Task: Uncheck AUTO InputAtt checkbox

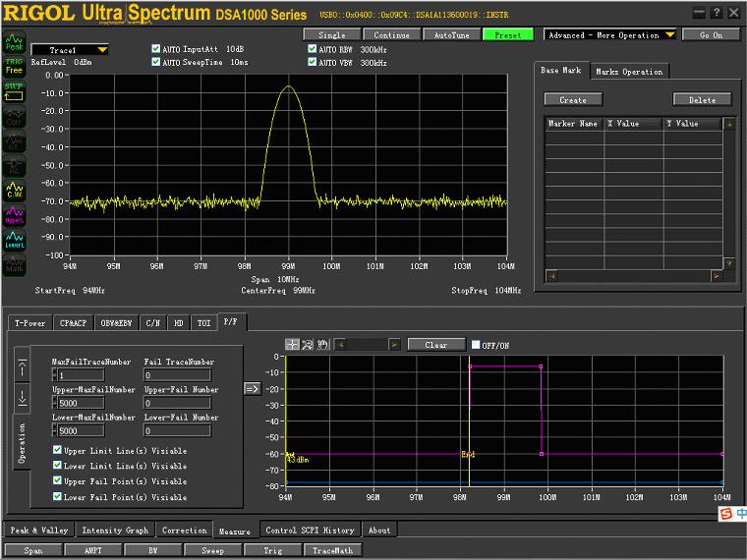Action: (156, 48)
